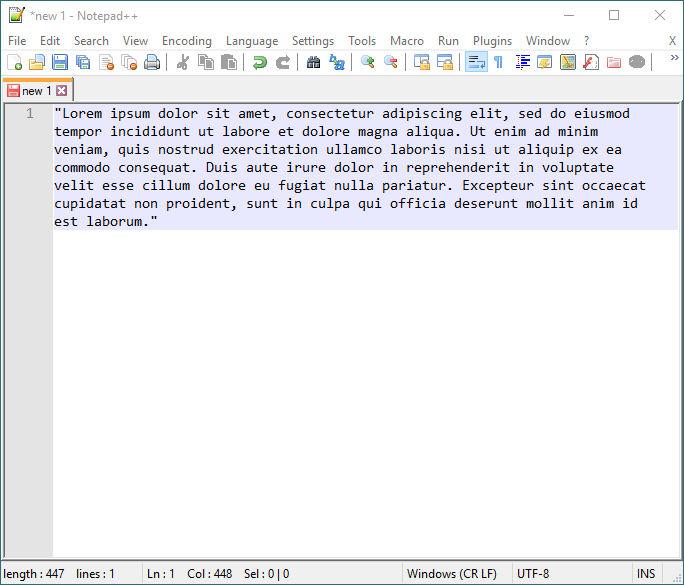Open Folder as Workspace icon
684x585 pixels.
coord(614,62)
